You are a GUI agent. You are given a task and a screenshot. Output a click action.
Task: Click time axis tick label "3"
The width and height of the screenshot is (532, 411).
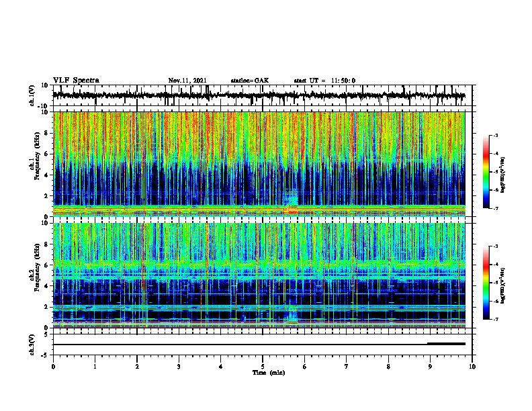click(179, 367)
